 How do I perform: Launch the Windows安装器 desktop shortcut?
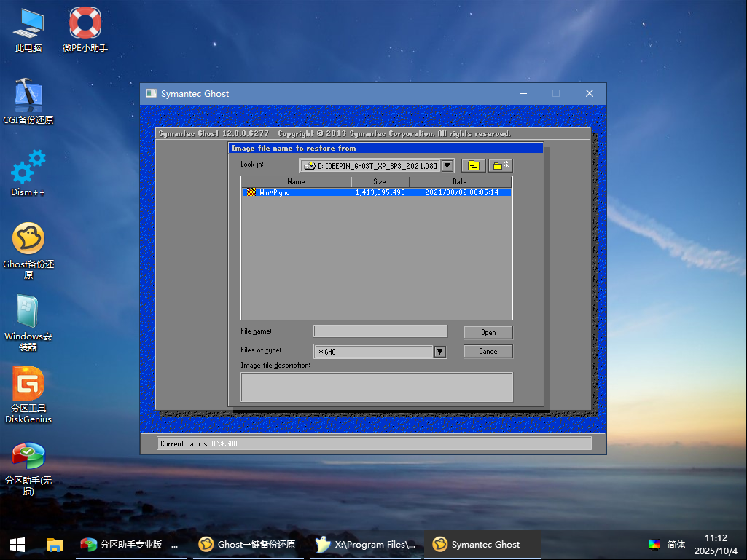pos(28,323)
